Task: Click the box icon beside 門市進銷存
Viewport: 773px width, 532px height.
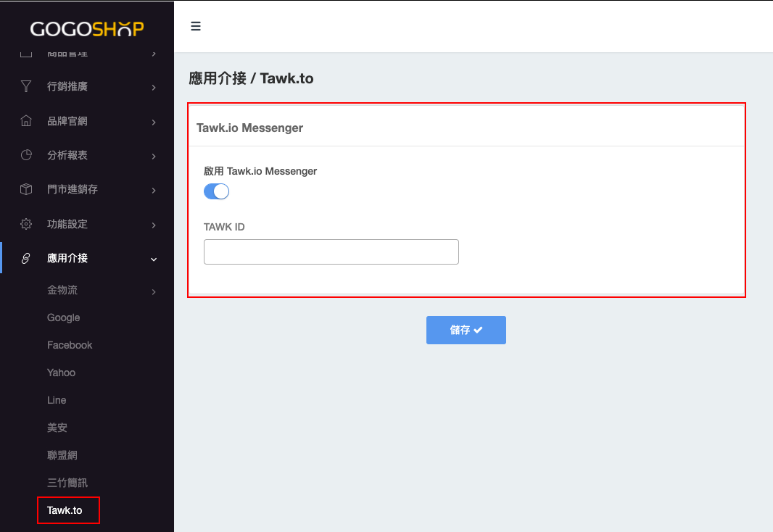Action: click(26, 189)
